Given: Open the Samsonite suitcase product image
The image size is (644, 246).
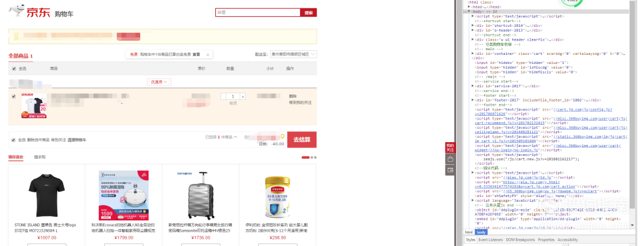Looking at the screenshot, I should click(x=200, y=195).
